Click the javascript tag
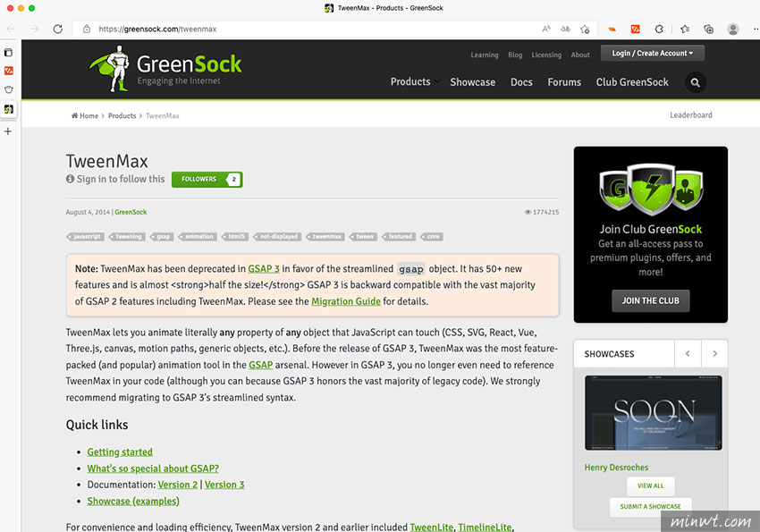Viewport: 760px width, 532px height. (x=85, y=236)
